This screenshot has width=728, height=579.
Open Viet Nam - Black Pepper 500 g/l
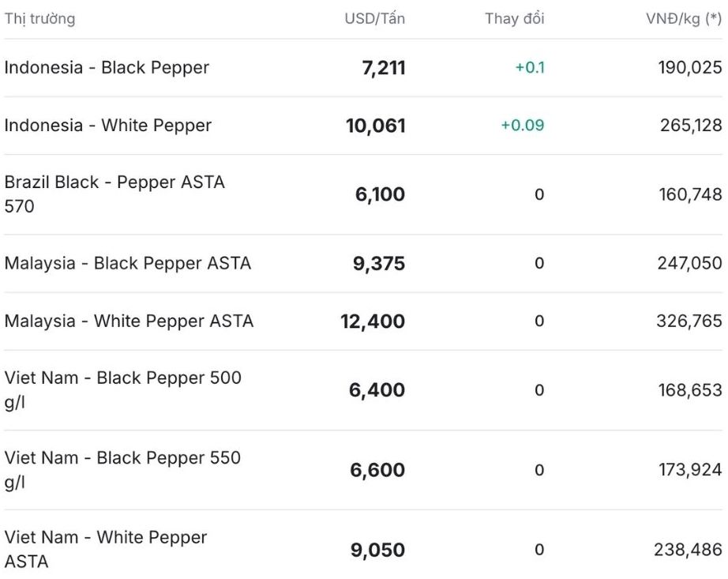point(122,390)
